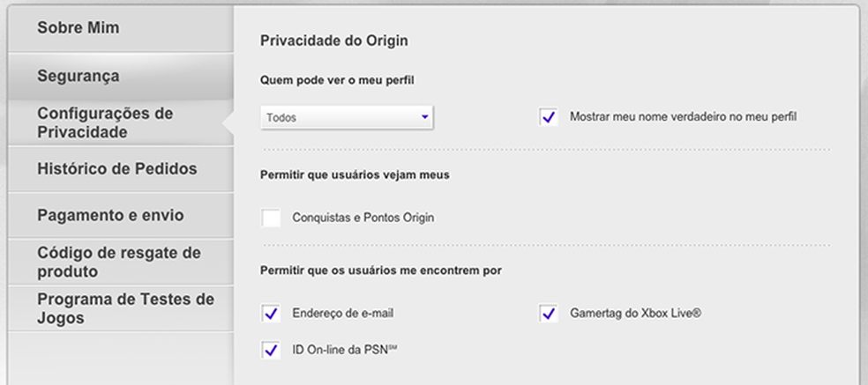
Task: Uncheck the Endereço de e-mail checkbox
Action: 271,313
